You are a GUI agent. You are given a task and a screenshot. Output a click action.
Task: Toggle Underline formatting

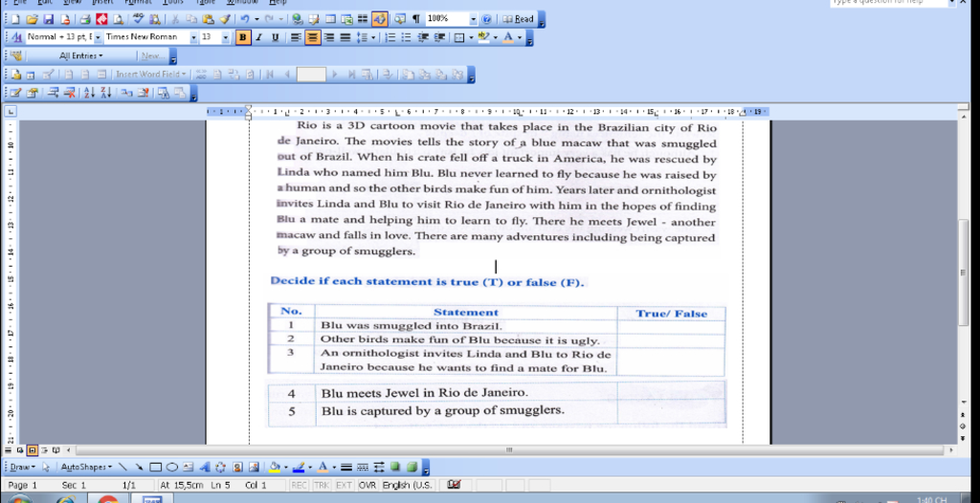tap(275, 37)
